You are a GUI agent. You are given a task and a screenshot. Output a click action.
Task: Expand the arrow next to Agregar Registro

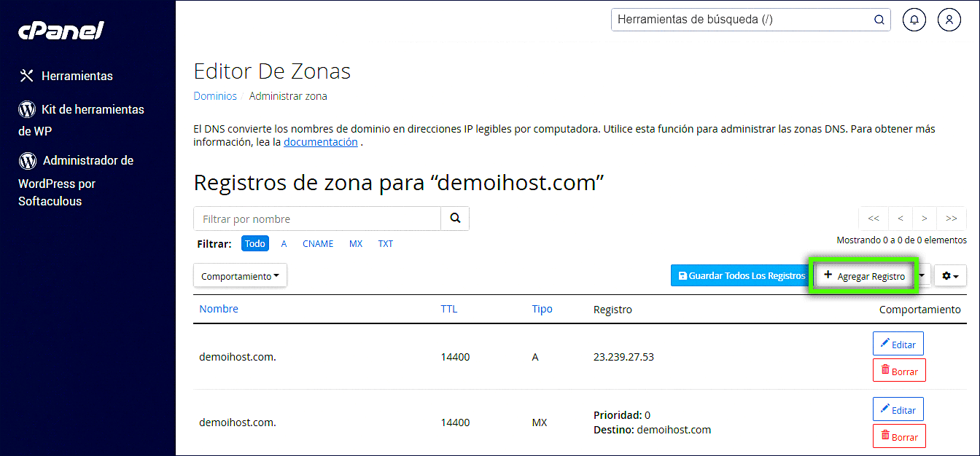point(922,276)
